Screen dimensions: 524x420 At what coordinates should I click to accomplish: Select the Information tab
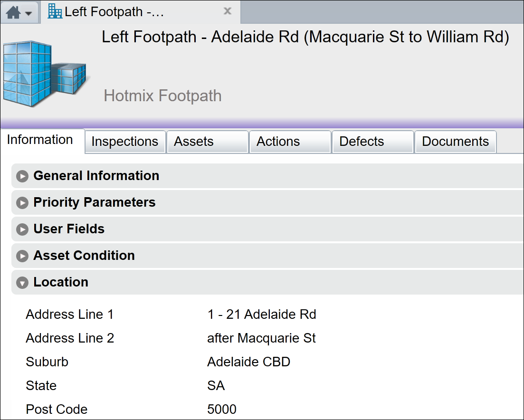40,140
